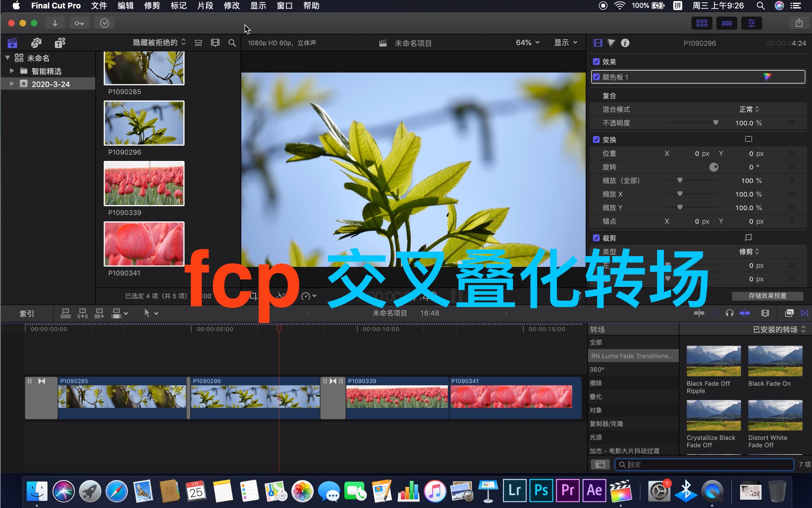Viewport: 812px width, 508px height.
Task: Add keyframe for 不透明度 opacity
Action: pos(792,123)
